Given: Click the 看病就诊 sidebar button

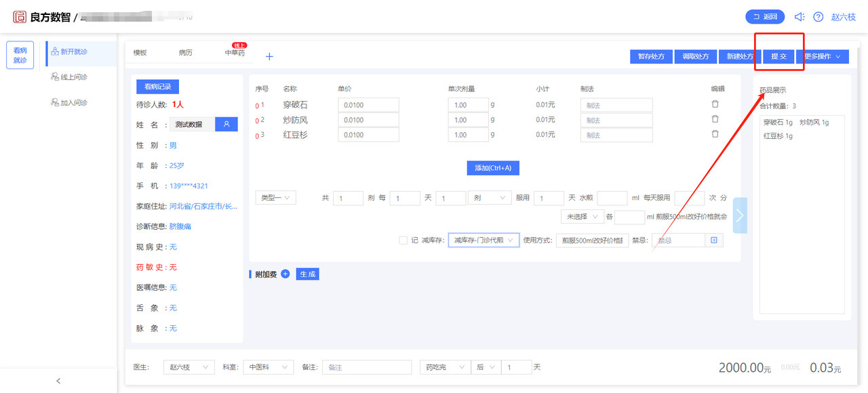Looking at the screenshot, I should 20,55.
